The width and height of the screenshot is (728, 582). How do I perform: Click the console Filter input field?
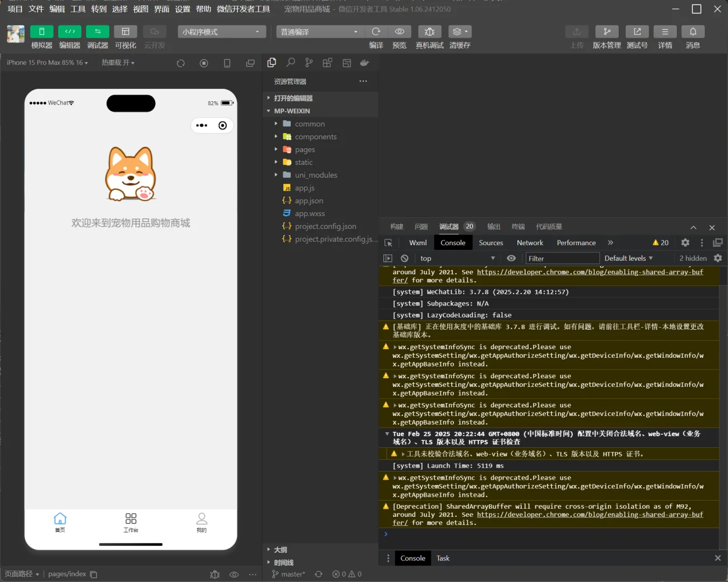[563, 259]
